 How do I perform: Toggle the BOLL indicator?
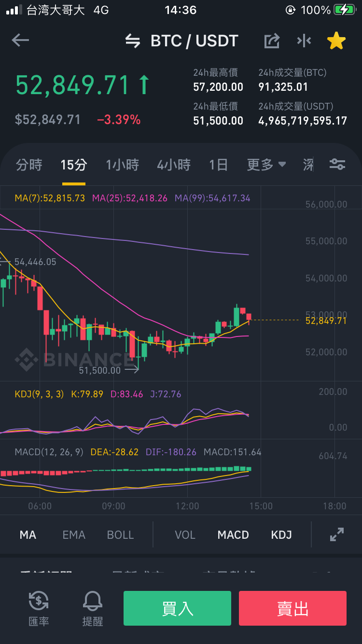(x=121, y=535)
